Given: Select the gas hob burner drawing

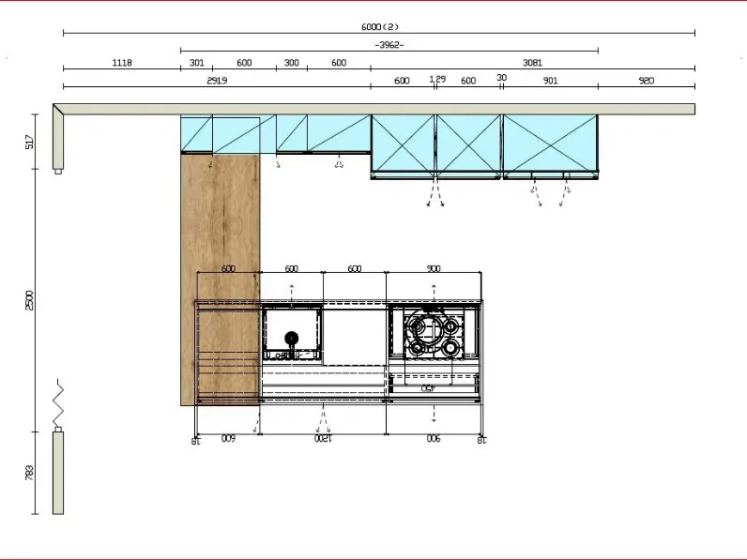Looking at the screenshot, I should [x=434, y=332].
